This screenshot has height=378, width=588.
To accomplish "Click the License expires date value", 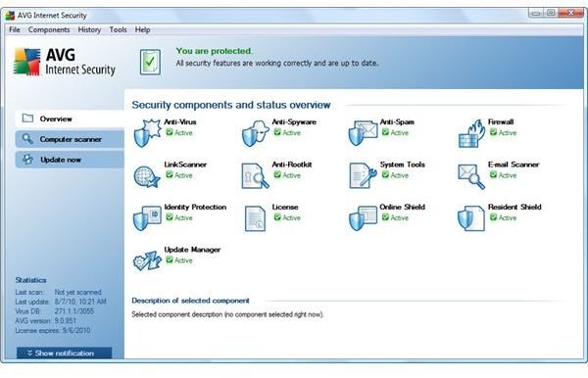I will (76, 330).
